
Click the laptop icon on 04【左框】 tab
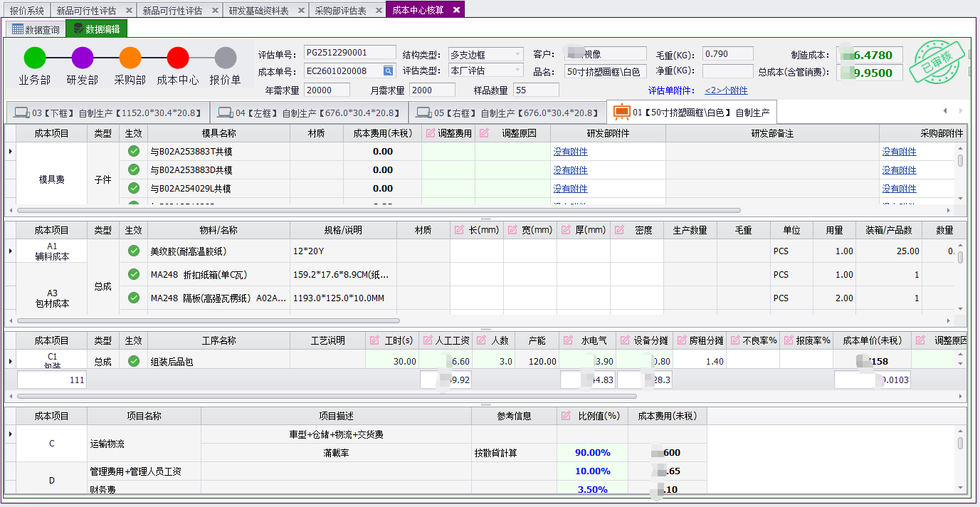226,113
